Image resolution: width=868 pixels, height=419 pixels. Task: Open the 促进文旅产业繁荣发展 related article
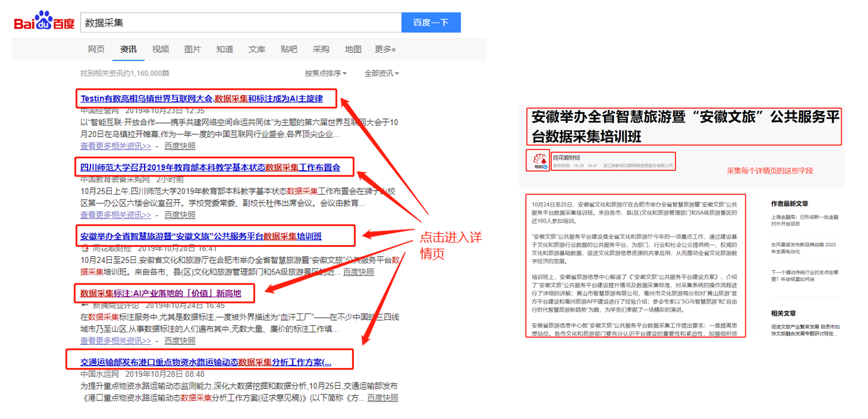pos(804,330)
